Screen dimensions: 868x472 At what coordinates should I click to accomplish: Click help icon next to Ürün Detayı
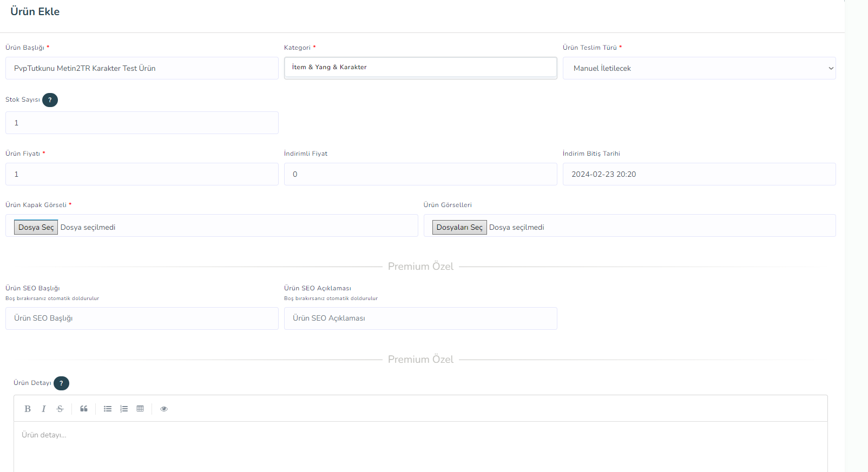pyautogui.click(x=61, y=383)
